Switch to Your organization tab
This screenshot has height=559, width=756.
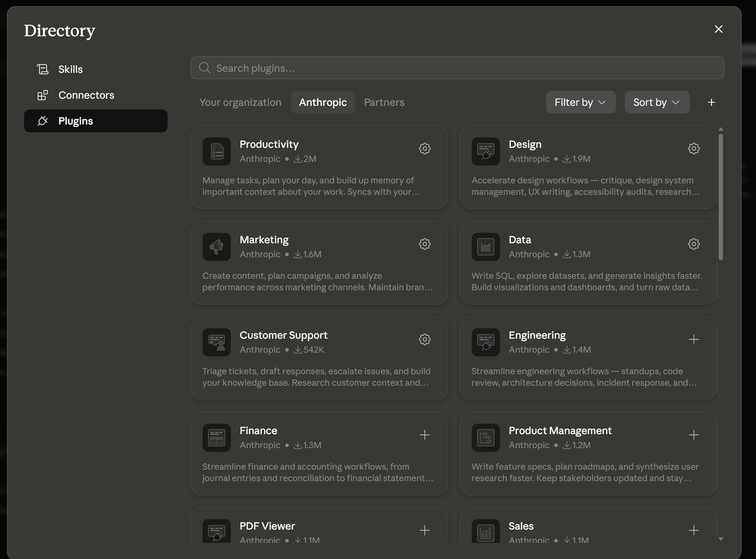click(240, 102)
